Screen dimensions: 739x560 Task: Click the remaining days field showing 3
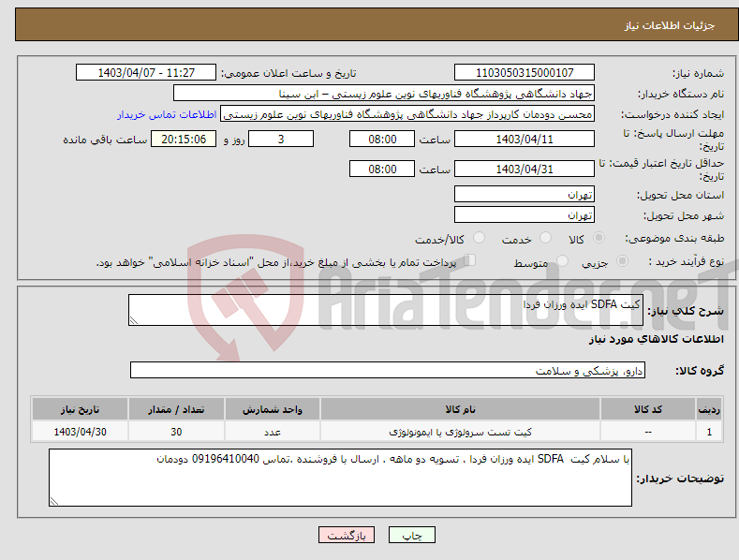point(281,139)
